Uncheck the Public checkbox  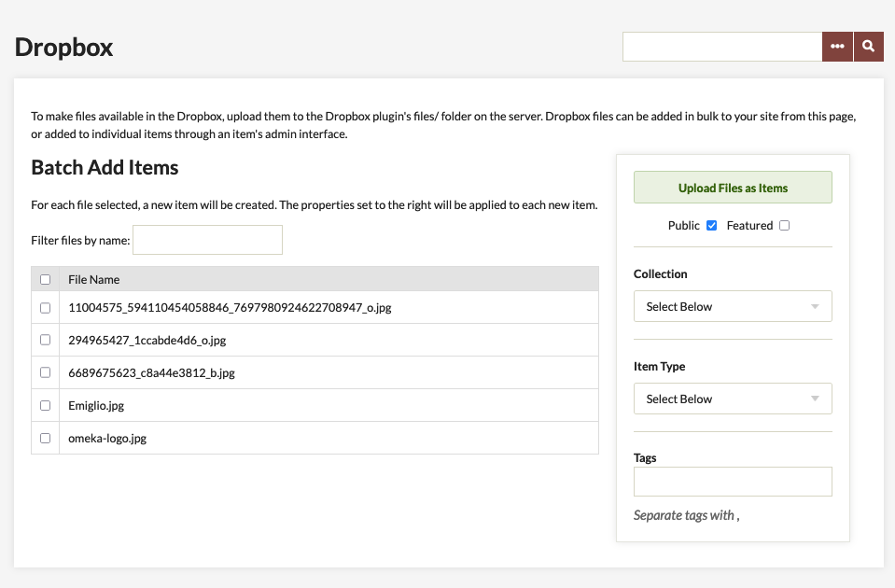[x=711, y=226]
